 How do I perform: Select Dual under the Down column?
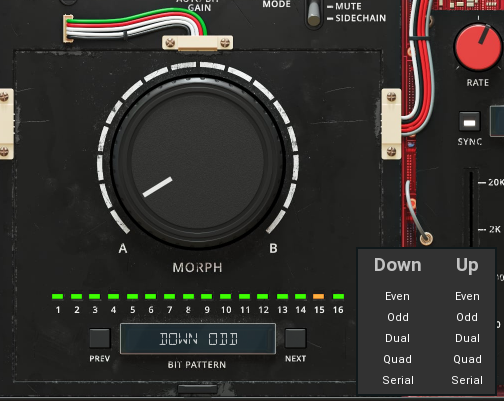[x=397, y=338]
